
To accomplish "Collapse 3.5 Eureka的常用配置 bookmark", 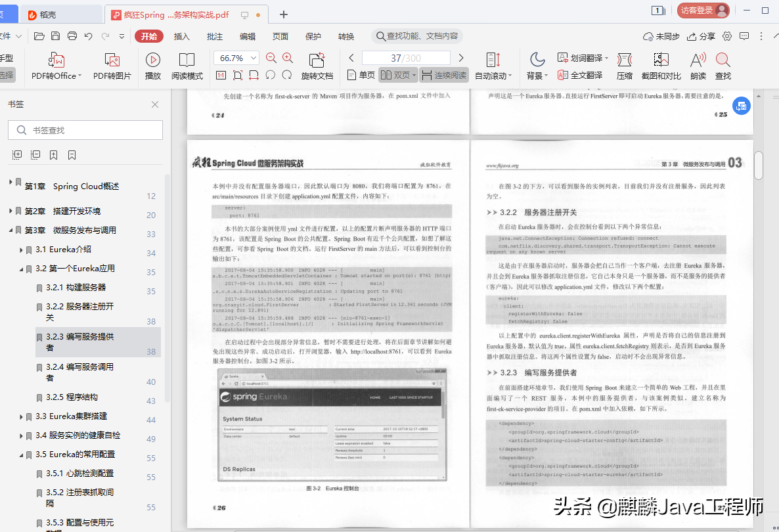I will coord(21,454).
